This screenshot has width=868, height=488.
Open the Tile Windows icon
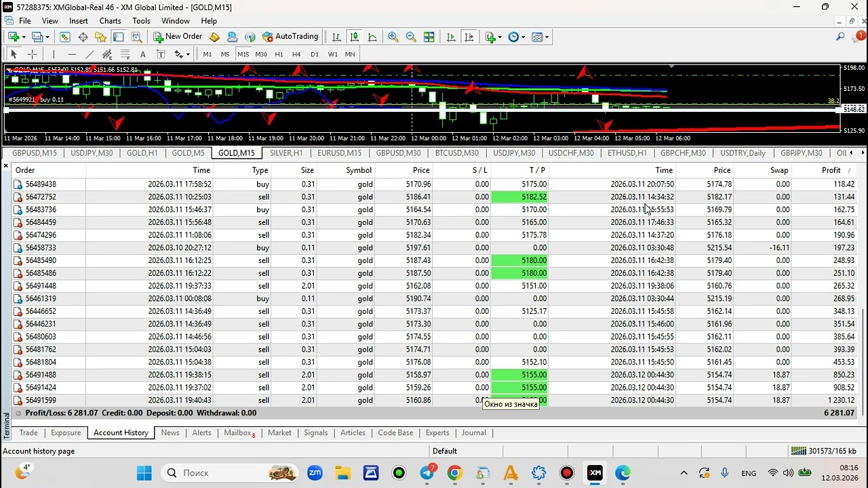(x=429, y=37)
